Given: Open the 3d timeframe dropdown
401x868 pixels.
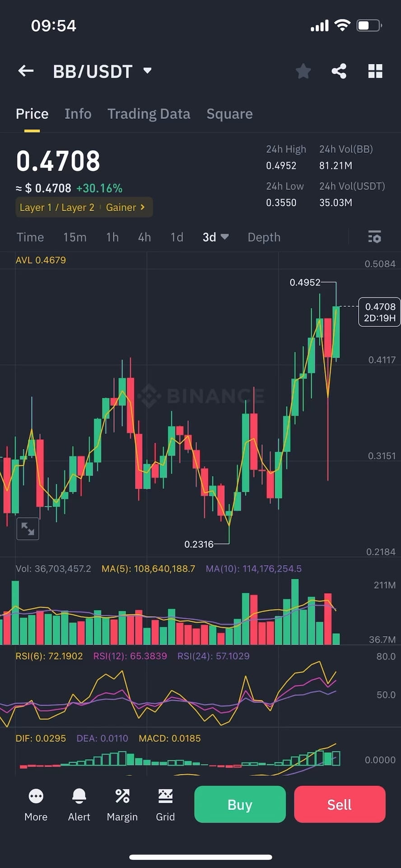Looking at the screenshot, I should [x=215, y=237].
